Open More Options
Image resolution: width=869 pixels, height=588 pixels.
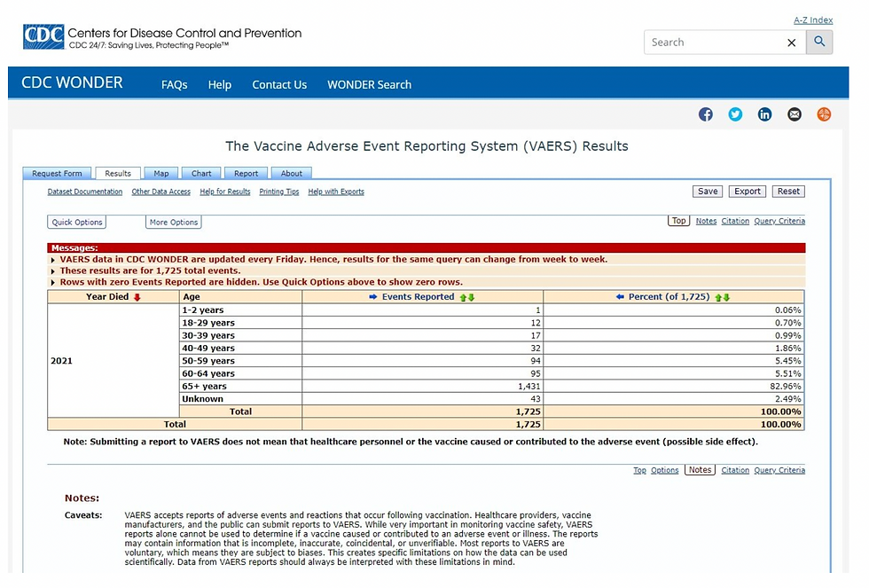(x=174, y=223)
